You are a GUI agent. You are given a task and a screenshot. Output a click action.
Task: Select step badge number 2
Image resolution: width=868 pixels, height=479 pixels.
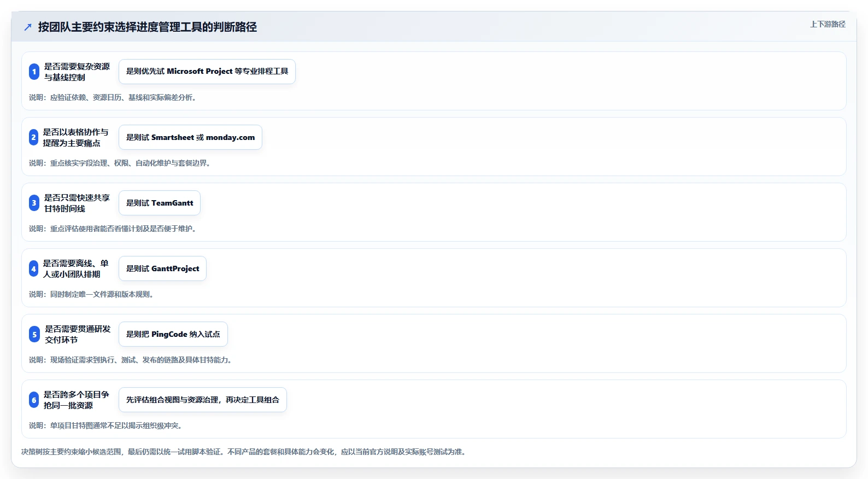pyautogui.click(x=34, y=137)
